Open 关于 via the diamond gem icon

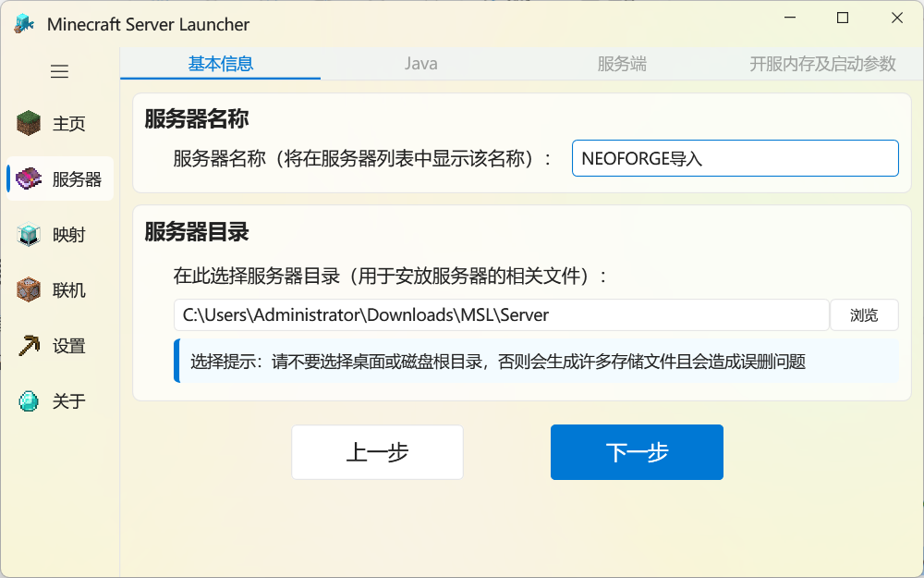(x=30, y=401)
